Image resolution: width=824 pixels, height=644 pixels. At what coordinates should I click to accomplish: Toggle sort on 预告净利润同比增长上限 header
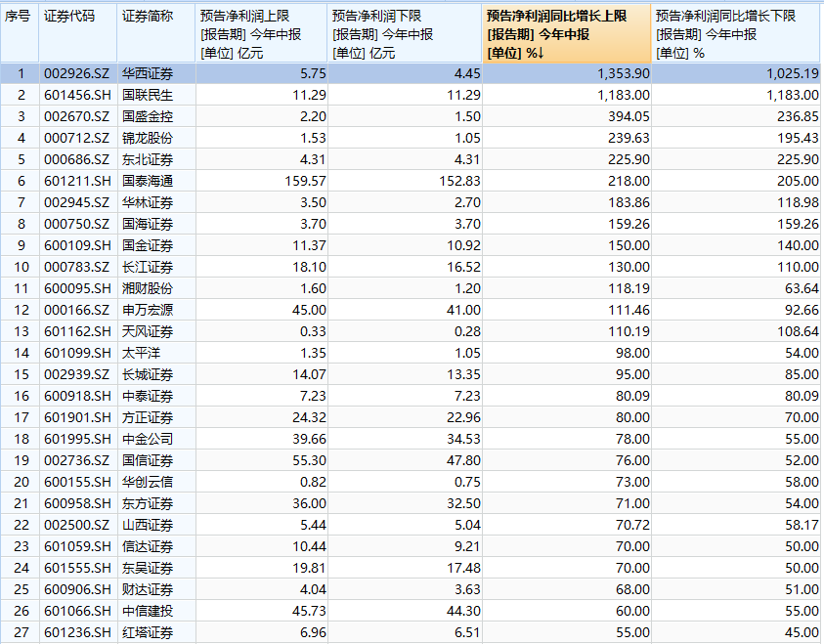(x=567, y=33)
